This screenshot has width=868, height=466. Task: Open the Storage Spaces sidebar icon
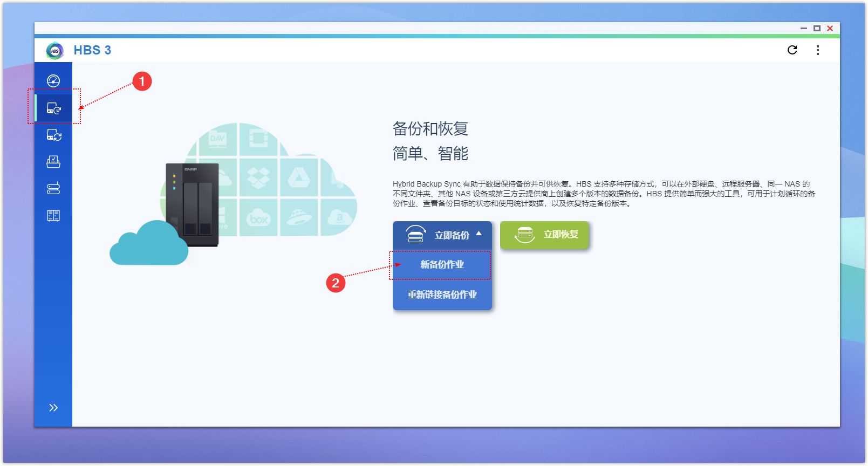(53, 216)
